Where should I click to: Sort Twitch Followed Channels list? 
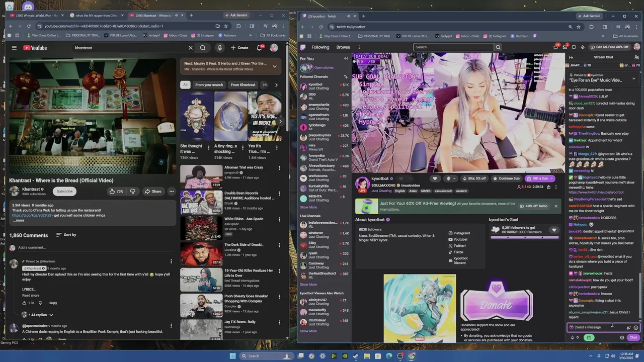(x=346, y=76)
